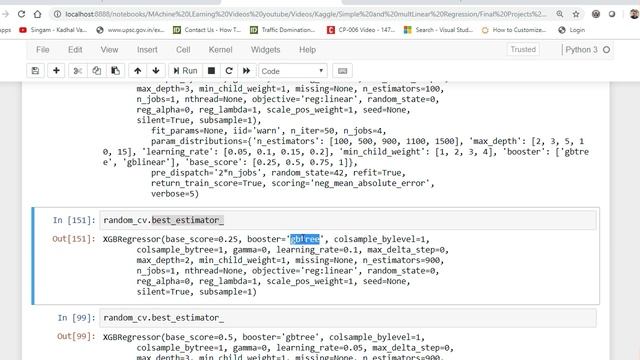The height and width of the screenshot is (360, 640).
Task: Click the Out[99] output prompt
Action: [76, 337]
